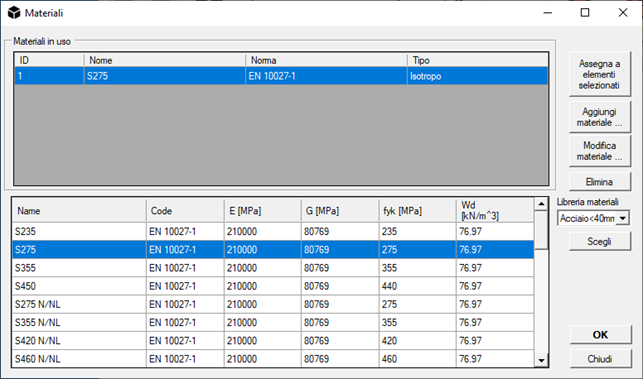Select S275 in Materiali in uso list

(x=164, y=76)
